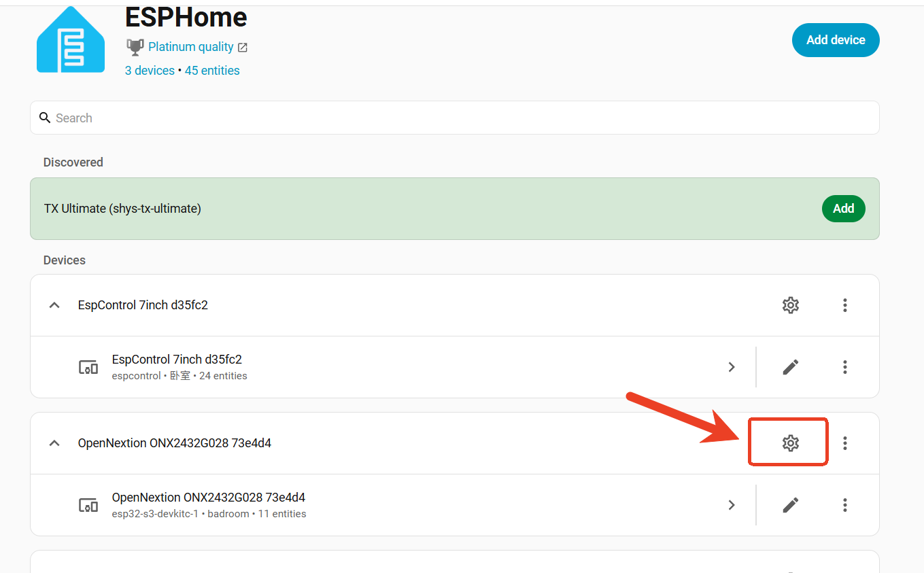This screenshot has height=573, width=924.
Task: Click the ESPHome house logo
Action: (x=71, y=39)
